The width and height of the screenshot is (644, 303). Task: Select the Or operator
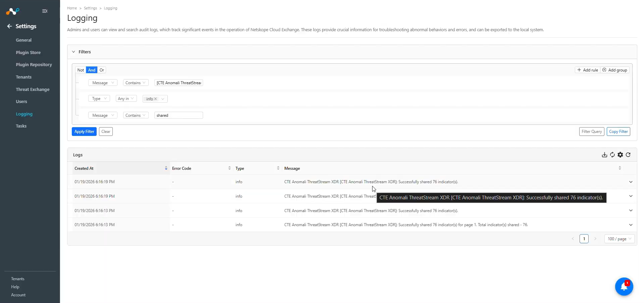pos(102,70)
